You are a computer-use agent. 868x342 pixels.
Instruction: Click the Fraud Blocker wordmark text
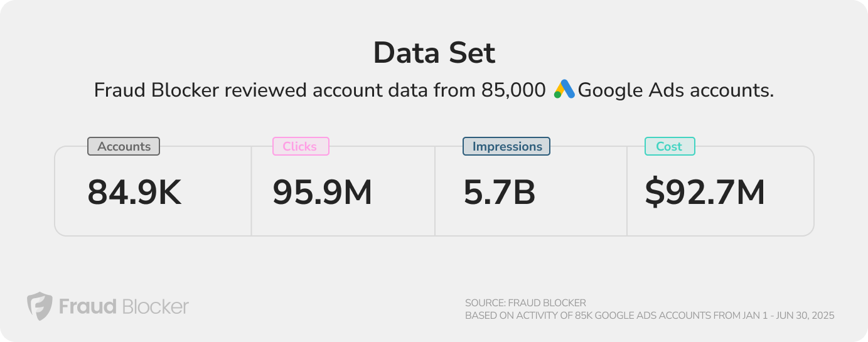(124, 306)
